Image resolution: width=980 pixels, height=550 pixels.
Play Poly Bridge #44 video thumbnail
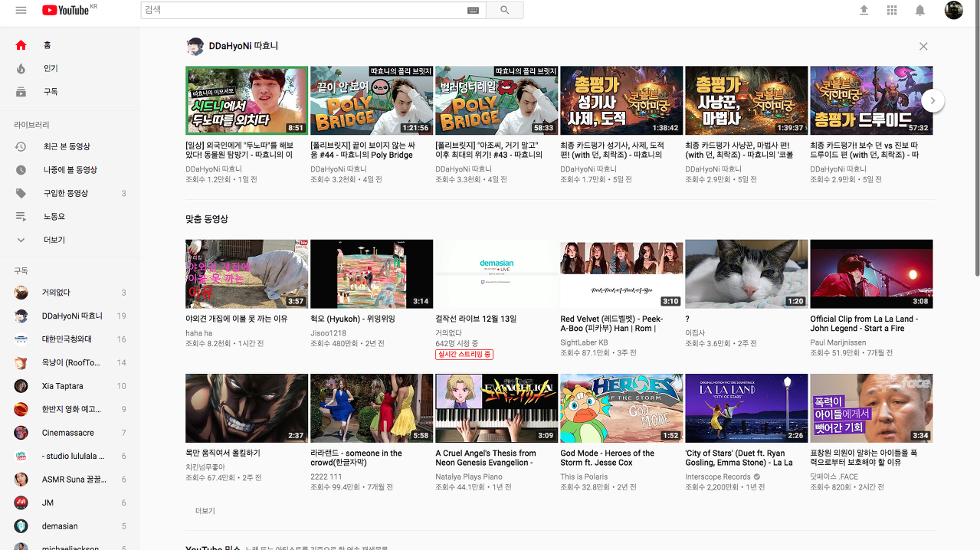pos(372,100)
